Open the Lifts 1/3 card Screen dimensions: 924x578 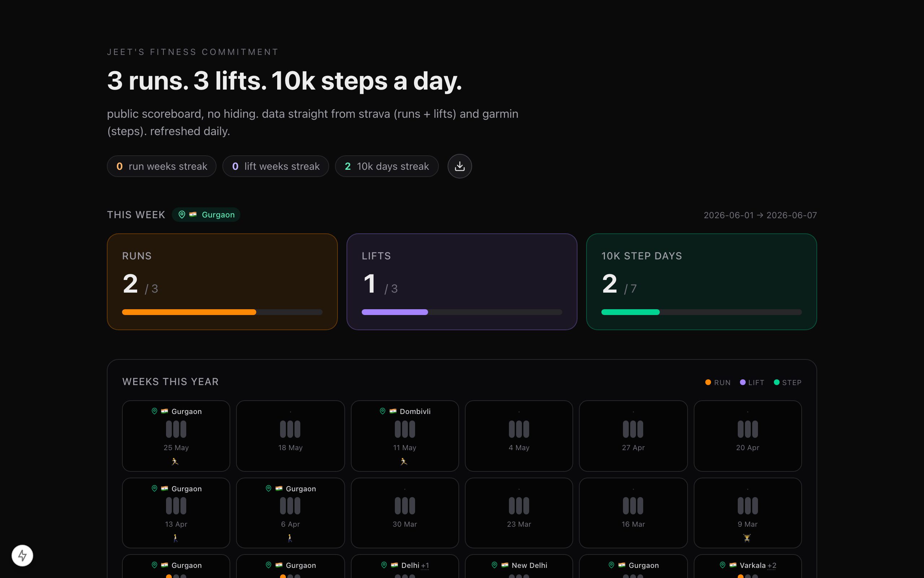pos(462,282)
